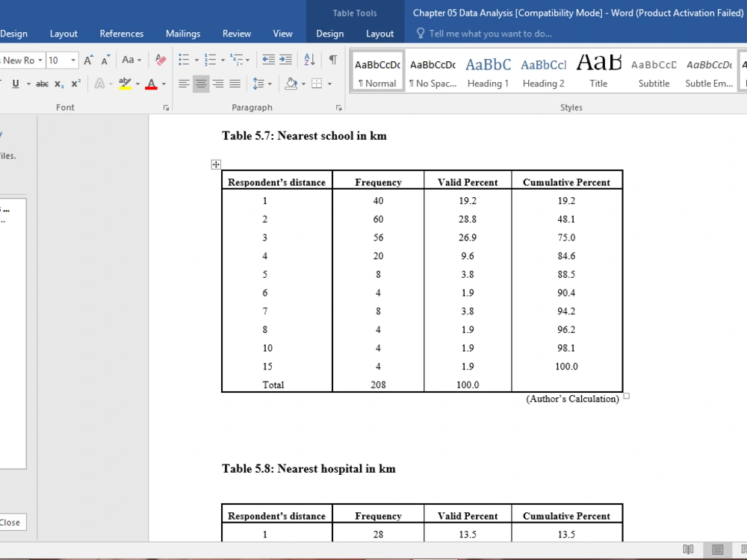Open Paragraph dialog launcher
Screen dimensions: 747x560
[x=338, y=108]
